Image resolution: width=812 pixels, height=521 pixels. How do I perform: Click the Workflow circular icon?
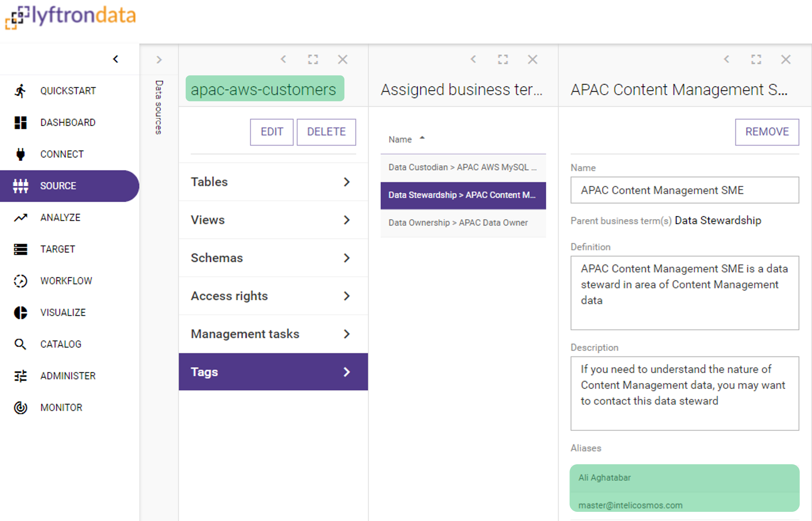tap(20, 281)
